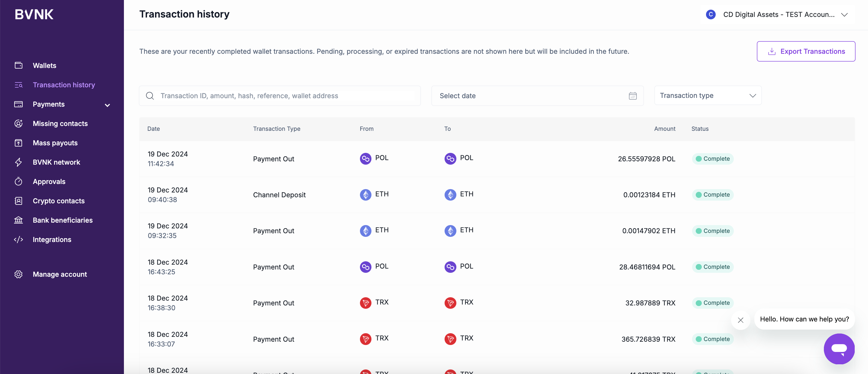
Task: Open Bank beneficiaries
Action: 62,220
